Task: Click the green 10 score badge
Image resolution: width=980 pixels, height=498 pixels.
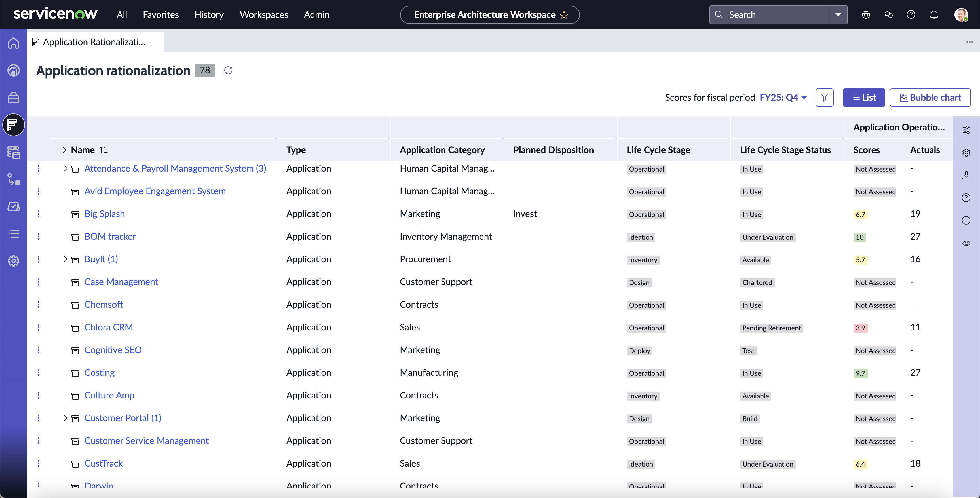Action: 860,237
